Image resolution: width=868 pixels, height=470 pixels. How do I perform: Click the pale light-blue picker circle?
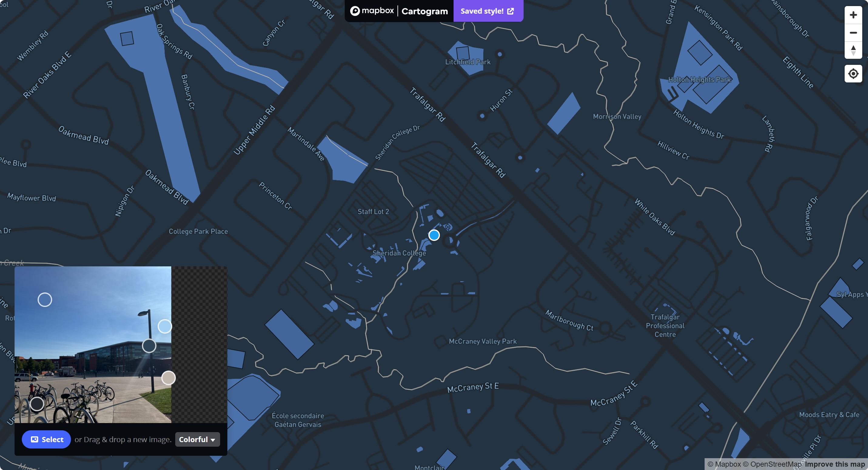165,326
